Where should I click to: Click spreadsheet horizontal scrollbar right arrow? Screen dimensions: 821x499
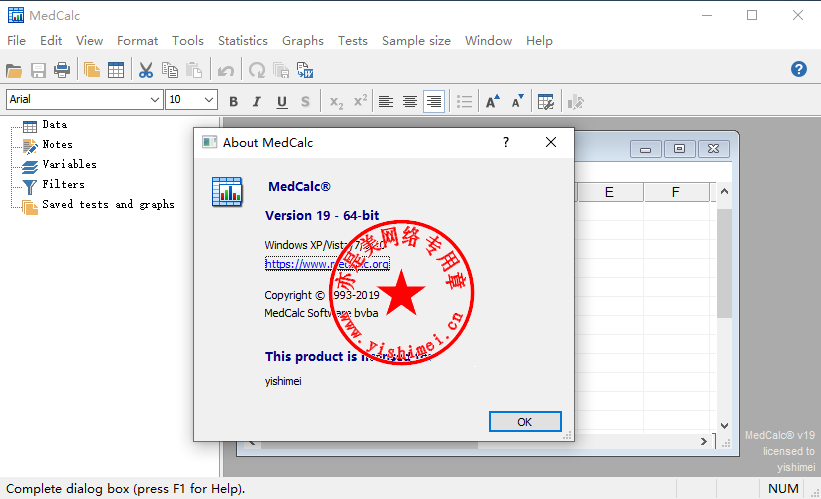click(704, 441)
